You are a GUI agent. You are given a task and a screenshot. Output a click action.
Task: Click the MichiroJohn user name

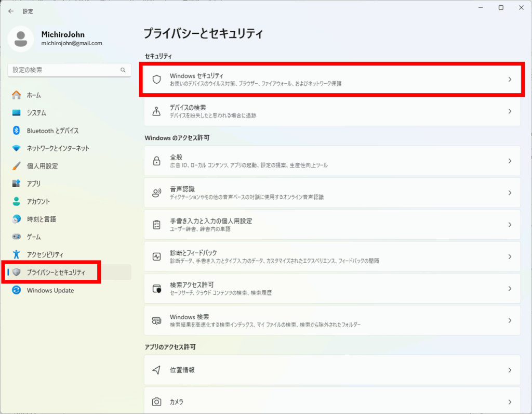tap(63, 34)
